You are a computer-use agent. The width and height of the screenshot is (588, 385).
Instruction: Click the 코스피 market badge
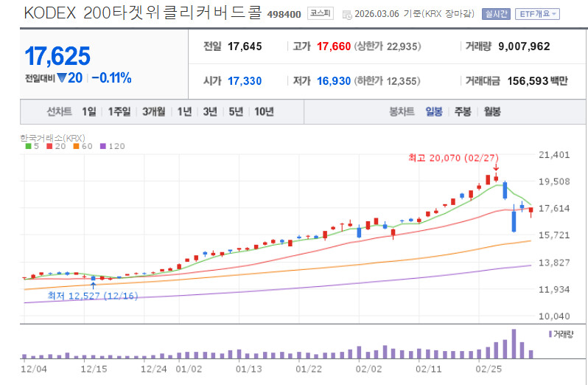pos(321,14)
